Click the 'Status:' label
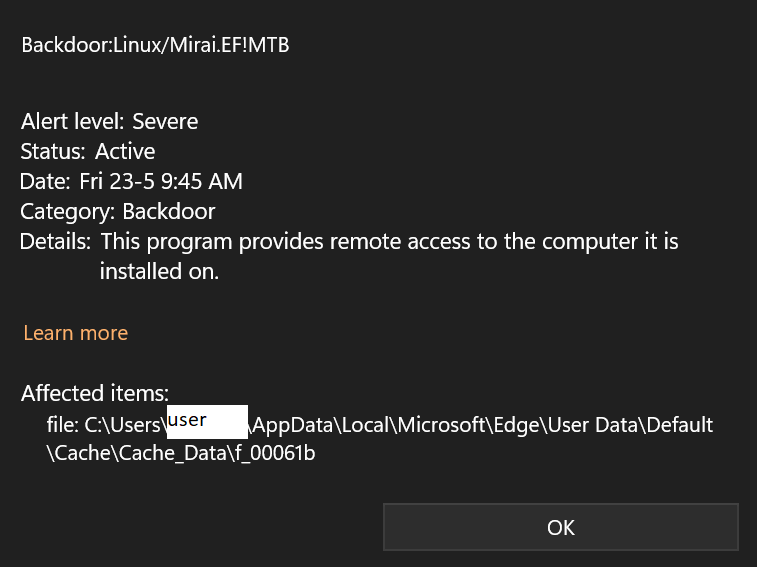The image size is (757, 567). 54,152
